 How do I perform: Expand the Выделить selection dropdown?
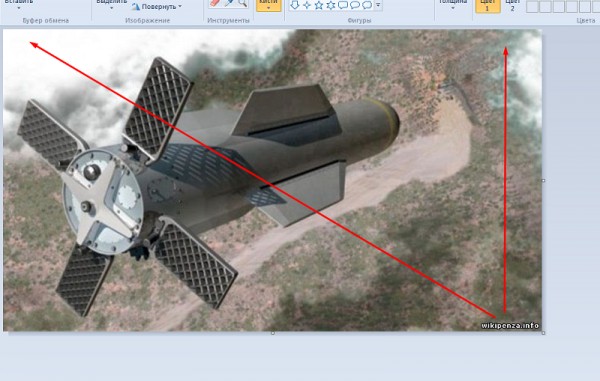pos(111,8)
